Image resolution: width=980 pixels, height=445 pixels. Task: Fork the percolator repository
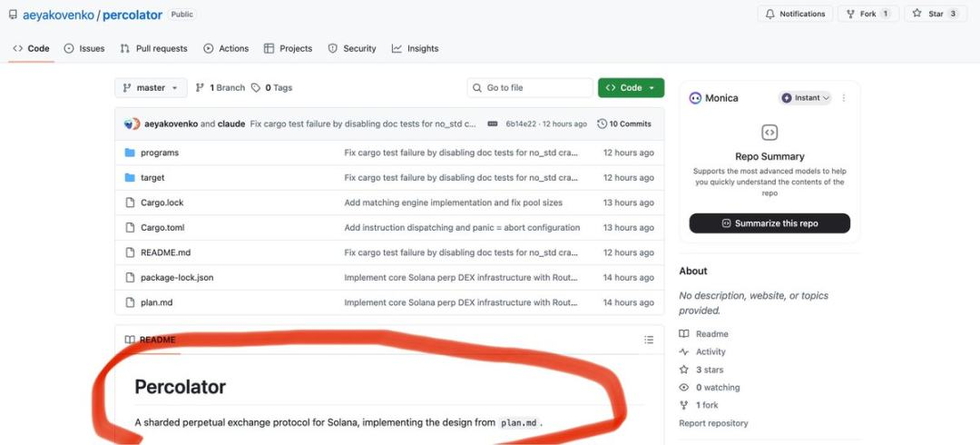coord(868,14)
